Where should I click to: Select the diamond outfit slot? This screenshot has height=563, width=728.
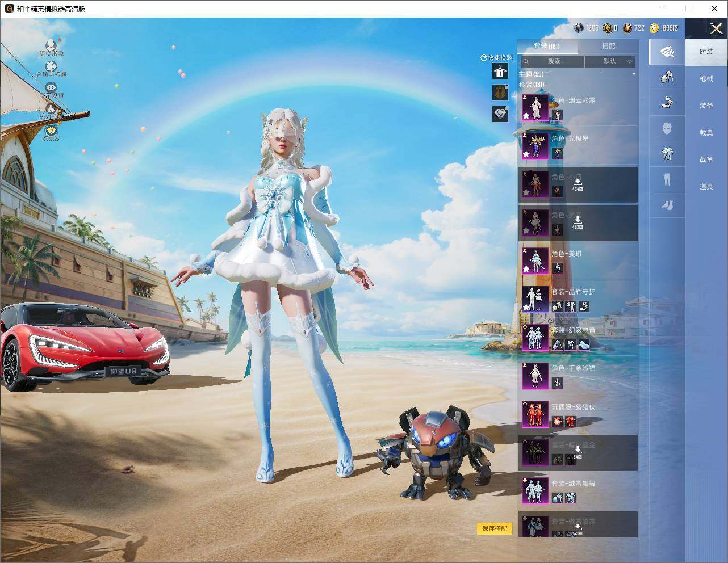pyautogui.click(x=500, y=114)
